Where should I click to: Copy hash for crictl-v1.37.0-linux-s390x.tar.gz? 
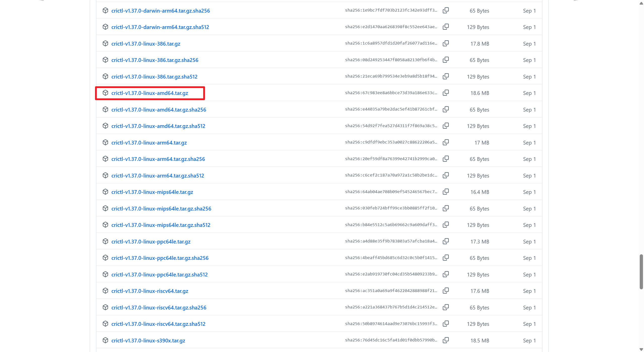pos(446,340)
